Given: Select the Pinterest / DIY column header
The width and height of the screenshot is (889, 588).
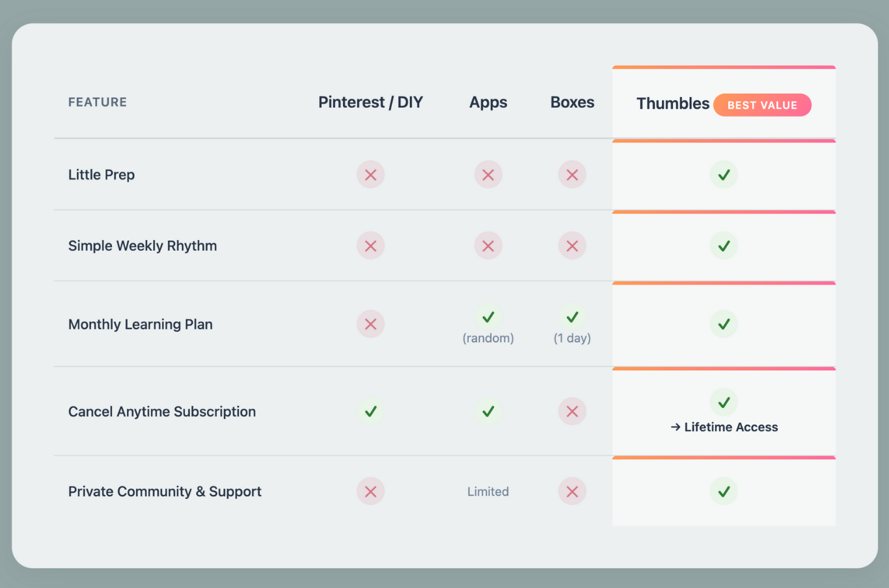Looking at the screenshot, I should pos(370,102).
